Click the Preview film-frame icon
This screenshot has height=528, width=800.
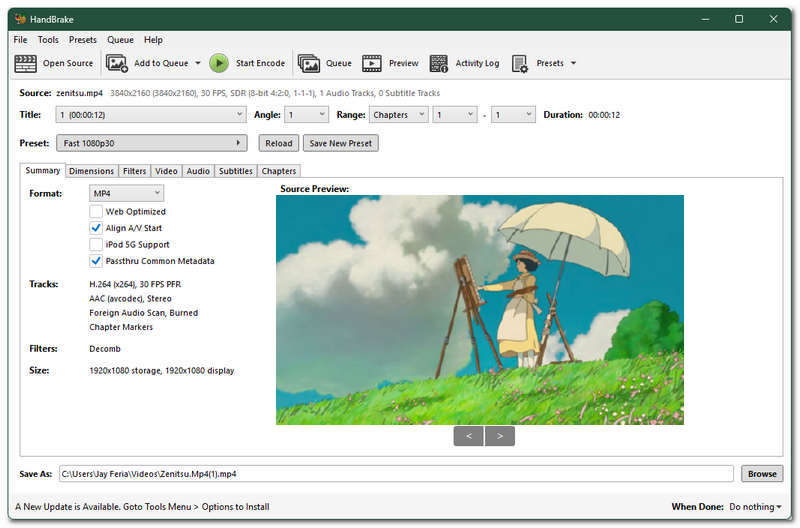point(371,63)
